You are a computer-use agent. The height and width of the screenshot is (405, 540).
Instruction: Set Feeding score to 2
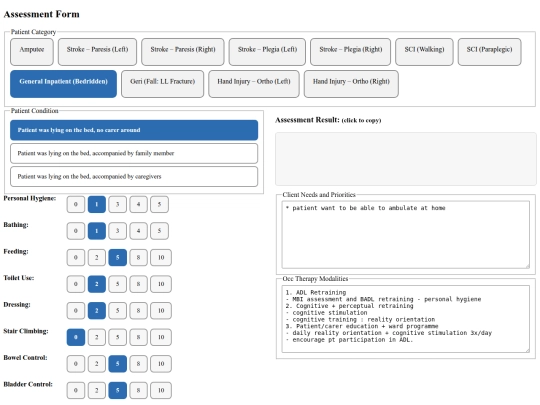(97, 258)
